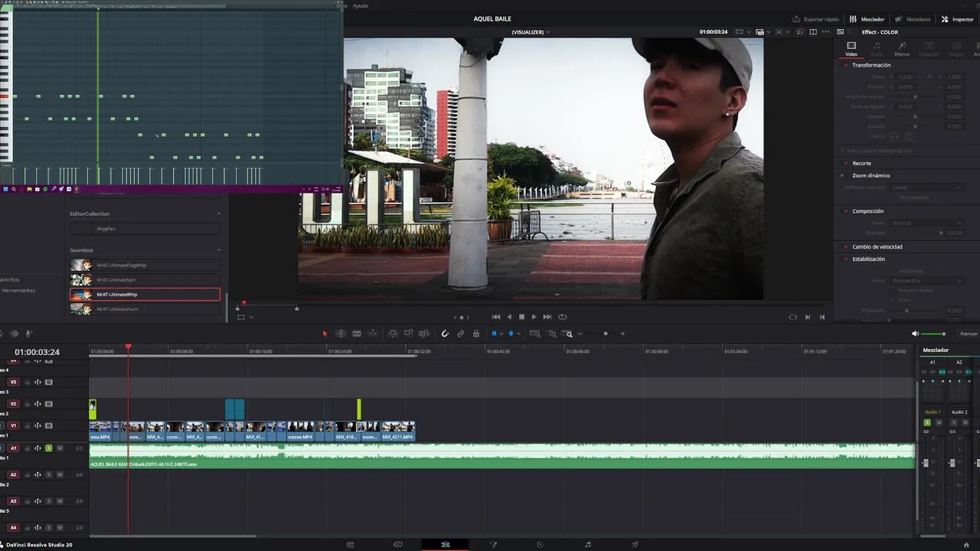Viewport: 980px width, 551px height.
Task: Switch to the Imagen tab in Inspector
Action: 956,49
